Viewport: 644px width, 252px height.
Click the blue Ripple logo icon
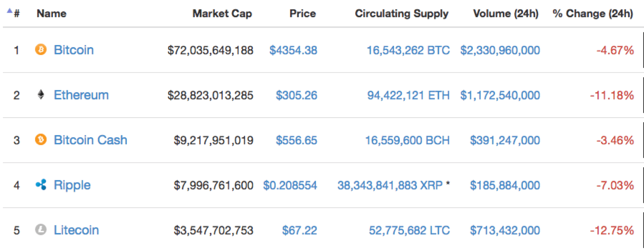tap(41, 185)
